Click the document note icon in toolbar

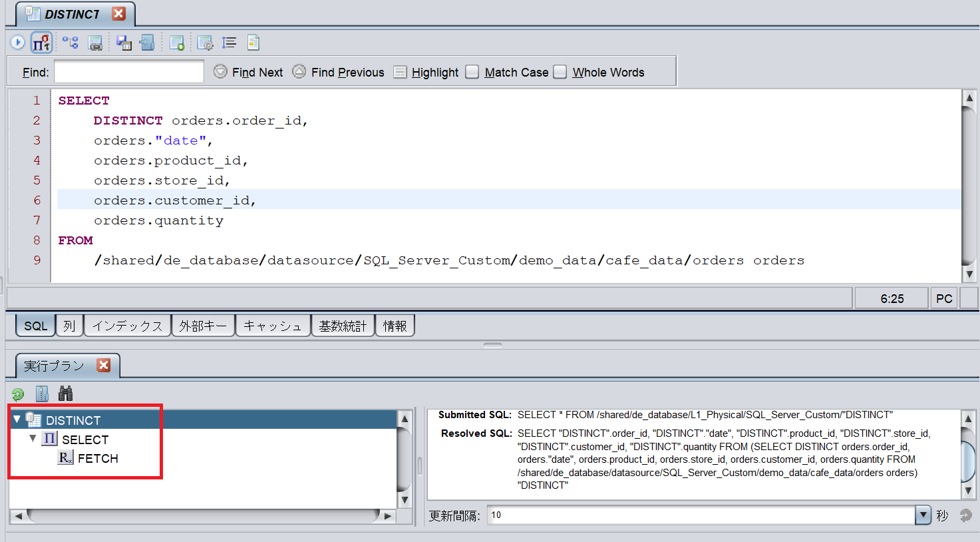253,43
